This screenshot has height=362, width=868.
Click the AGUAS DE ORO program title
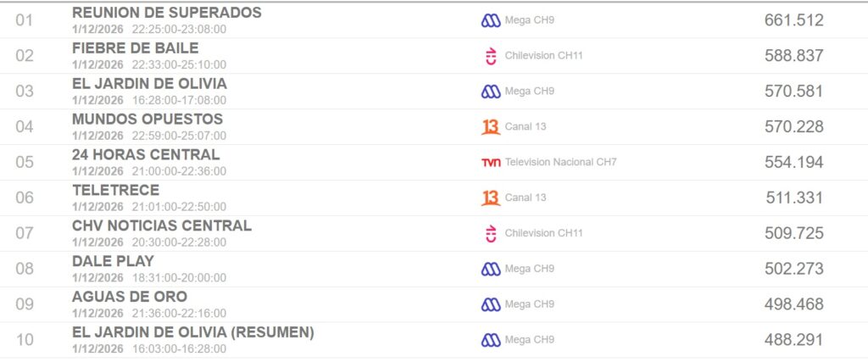click(x=130, y=297)
